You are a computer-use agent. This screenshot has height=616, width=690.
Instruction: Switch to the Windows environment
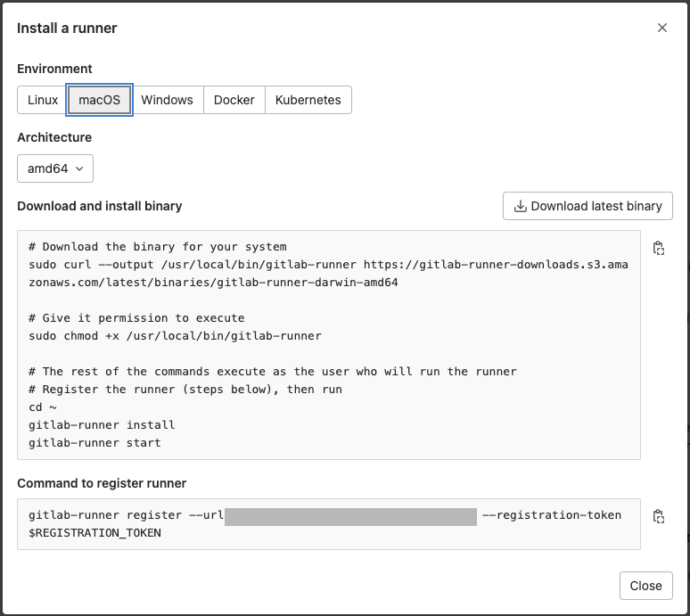pos(168,100)
